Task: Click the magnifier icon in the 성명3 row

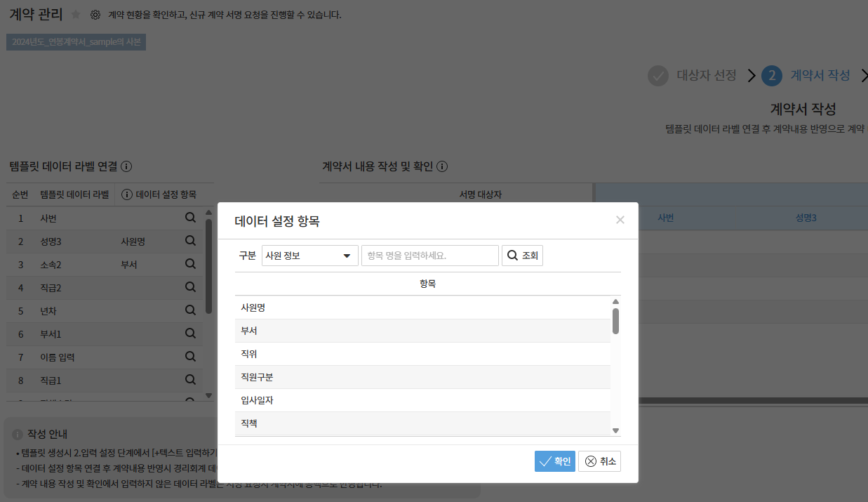Action: 190,241
